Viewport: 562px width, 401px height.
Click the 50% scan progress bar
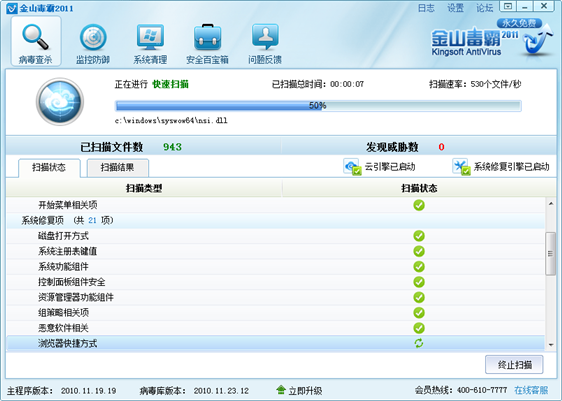[x=318, y=106]
